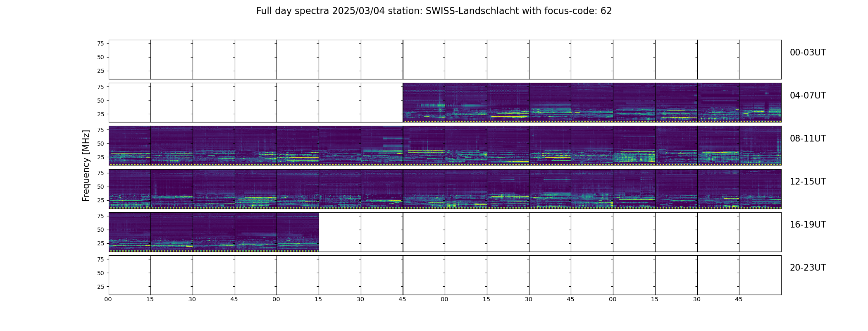
Task: Open the 16:45 spectrogram panel in the 16-19UT row
Action: 256,232
